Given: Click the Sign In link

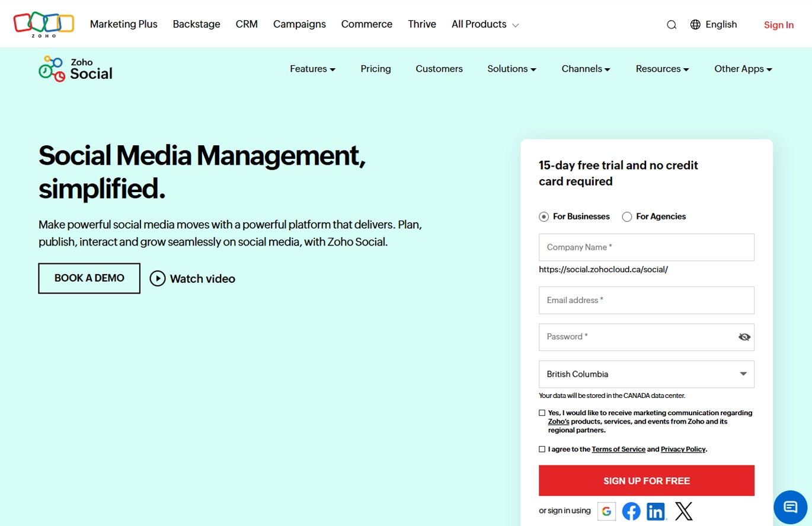Looking at the screenshot, I should tap(778, 25).
